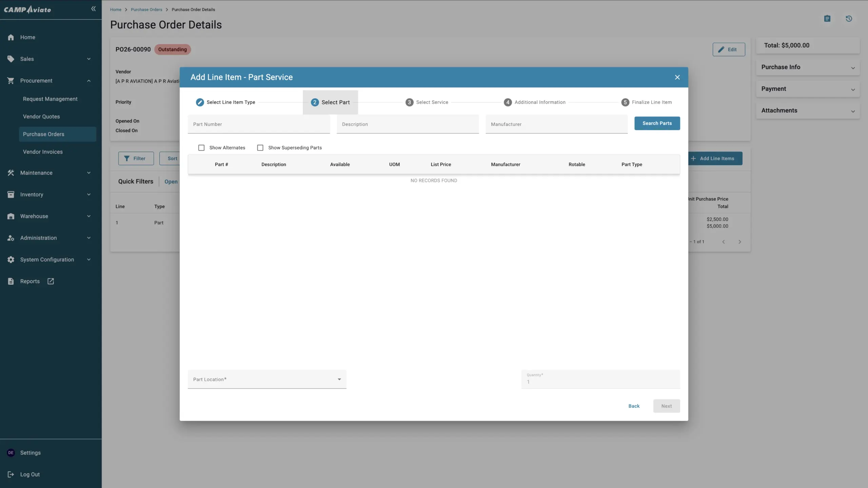868x488 pixels.
Task: Enable the Show Alternates checkbox
Action: point(201,148)
